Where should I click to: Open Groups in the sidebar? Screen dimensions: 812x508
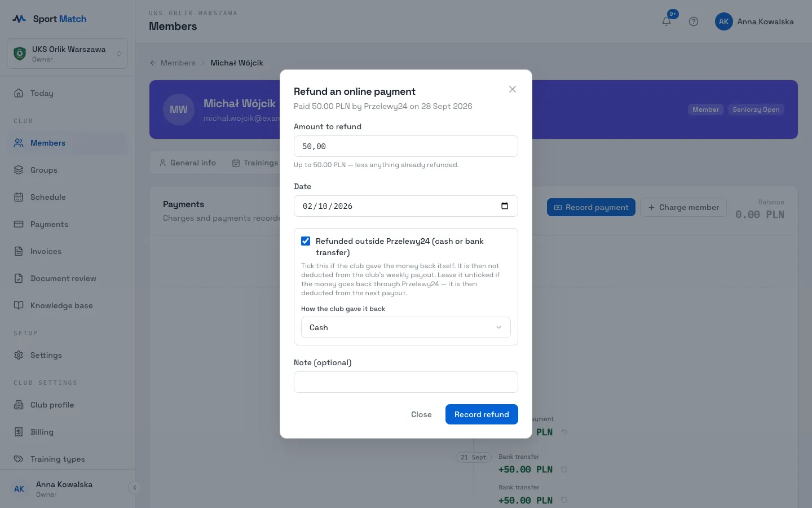pyautogui.click(x=68, y=170)
